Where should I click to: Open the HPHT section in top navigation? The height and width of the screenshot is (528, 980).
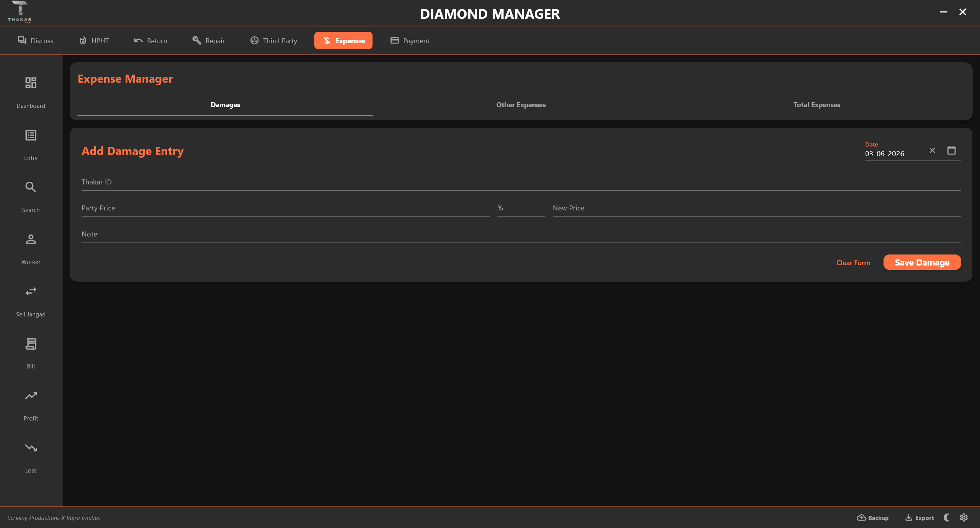click(94, 41)
